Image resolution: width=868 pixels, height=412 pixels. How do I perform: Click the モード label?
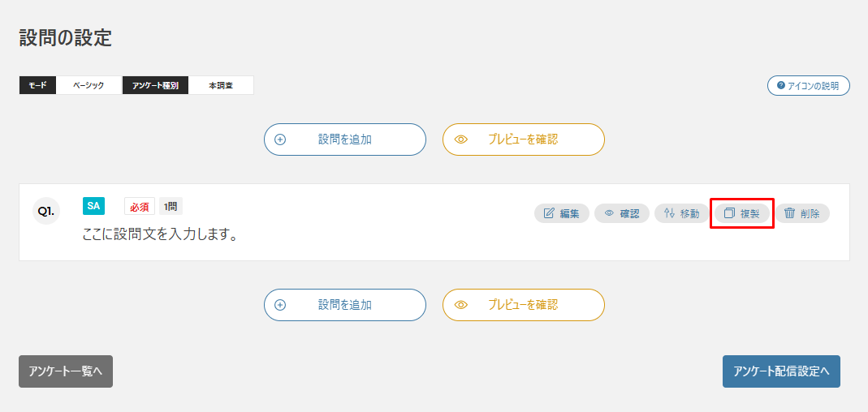pos(38,85)
